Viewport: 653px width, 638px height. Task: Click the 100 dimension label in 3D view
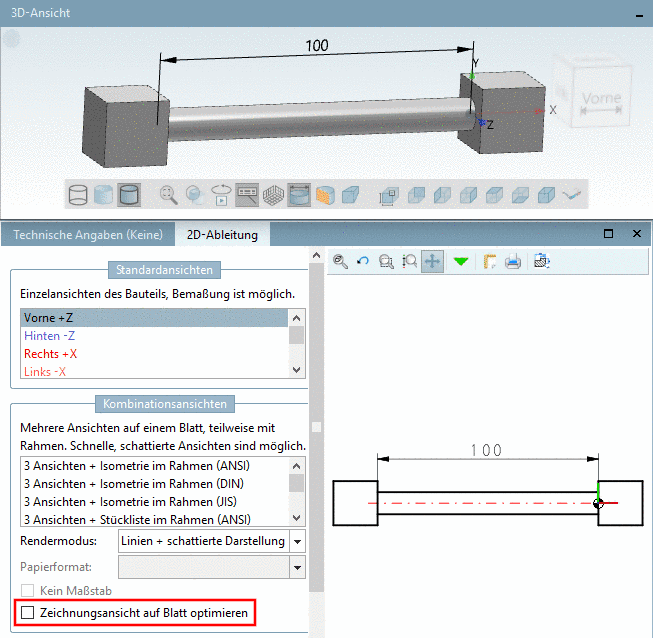[317, 45]
